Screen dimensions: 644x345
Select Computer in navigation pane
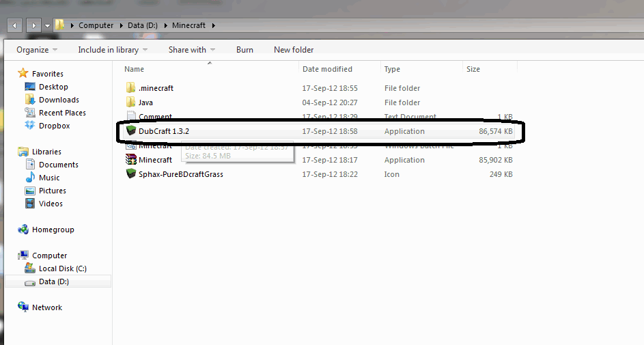coord(49,256)
